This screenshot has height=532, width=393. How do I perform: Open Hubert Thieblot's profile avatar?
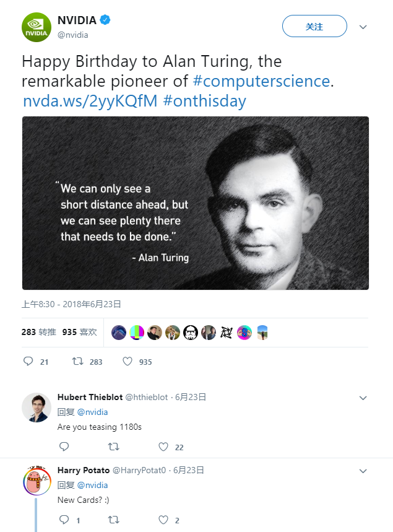(x=37, y=408)
